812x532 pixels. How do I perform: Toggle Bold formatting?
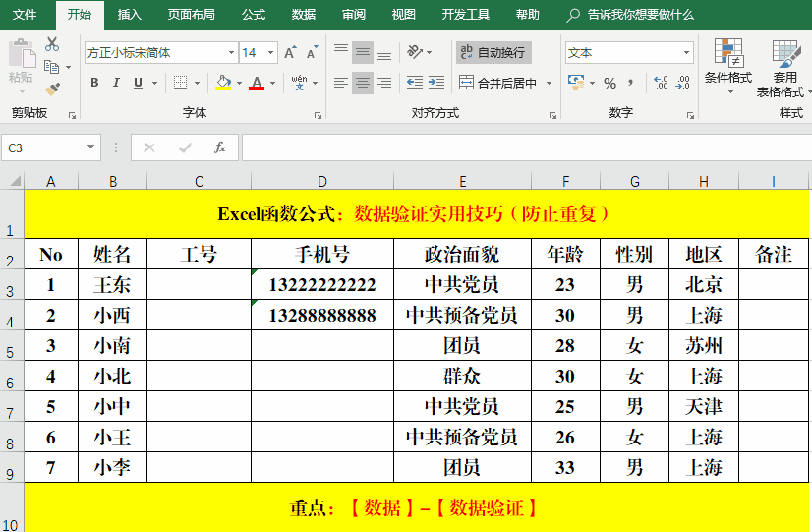click(94, 83)
